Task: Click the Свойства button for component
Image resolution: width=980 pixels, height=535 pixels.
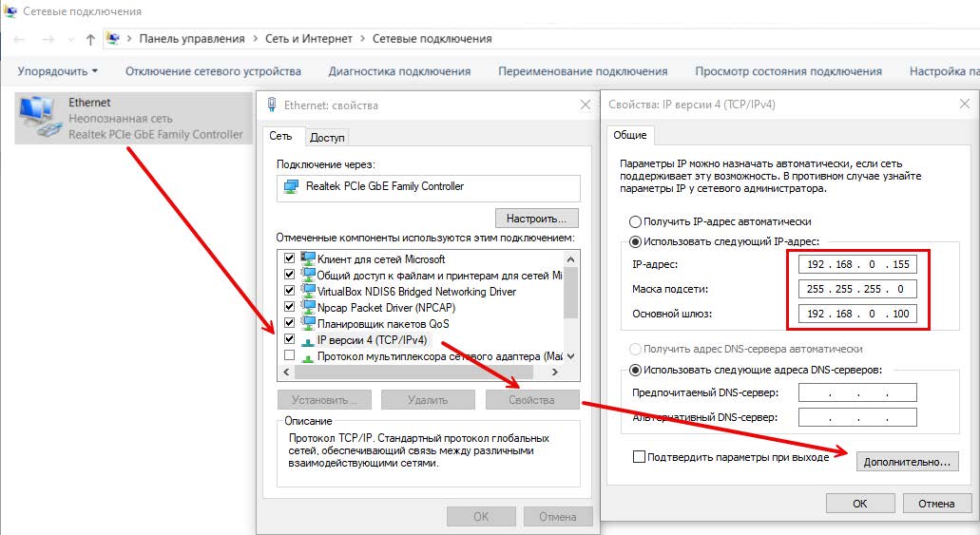Action: (532, 400)
